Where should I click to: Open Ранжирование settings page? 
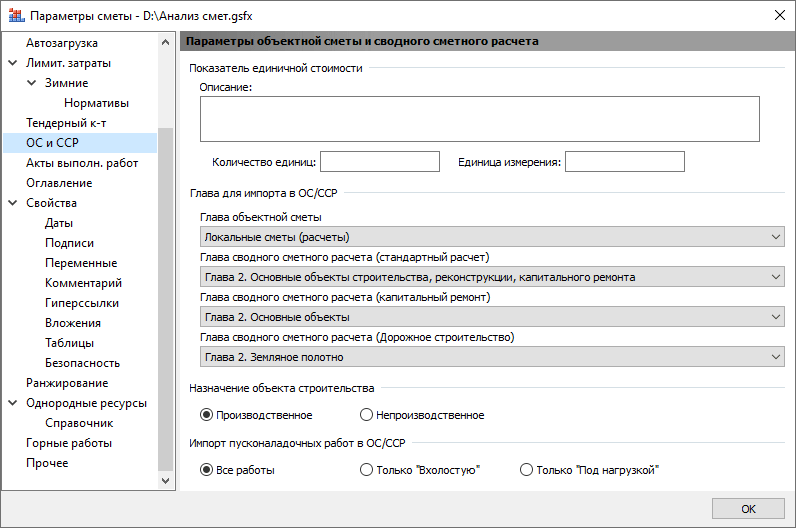pyautogui.click(x=67, y=383)
